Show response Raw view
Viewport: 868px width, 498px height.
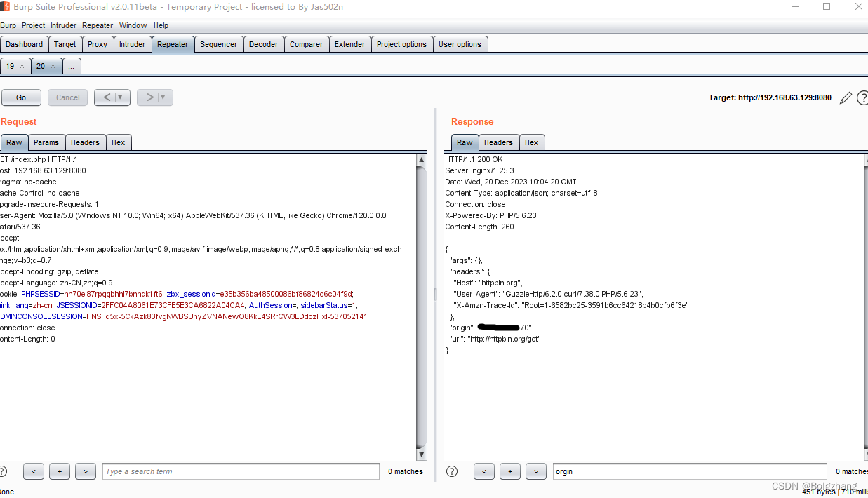point(465,142)
